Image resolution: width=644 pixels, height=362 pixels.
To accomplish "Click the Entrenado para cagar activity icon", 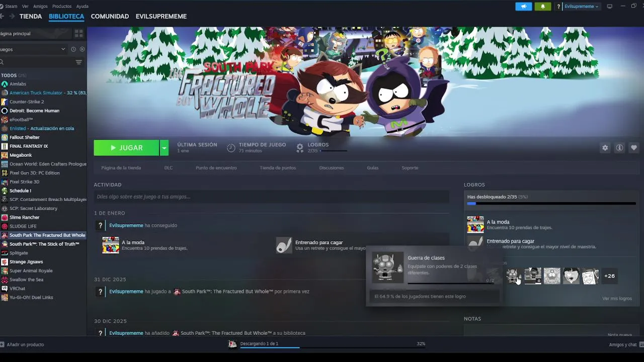I will tap(284, 245).
